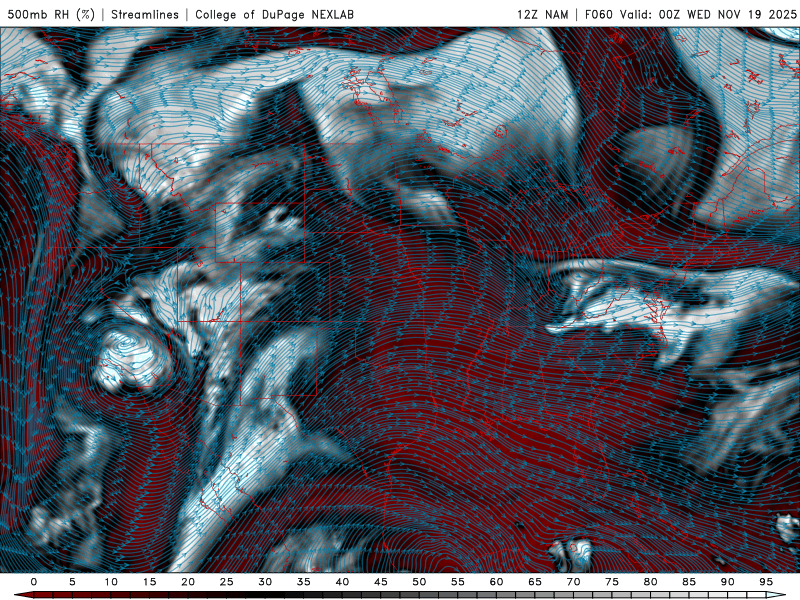Click the left arrow end of colorbar
Screen dimensions: 800x600
[x=23, y=595]
